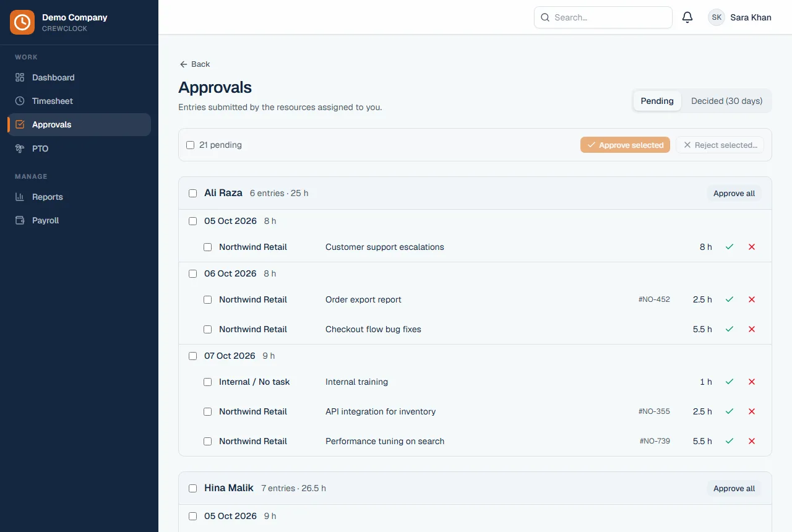Switch to the Decided (30 days) tab
Viewport: 792px width, 532px height.
tap(726, 101)
